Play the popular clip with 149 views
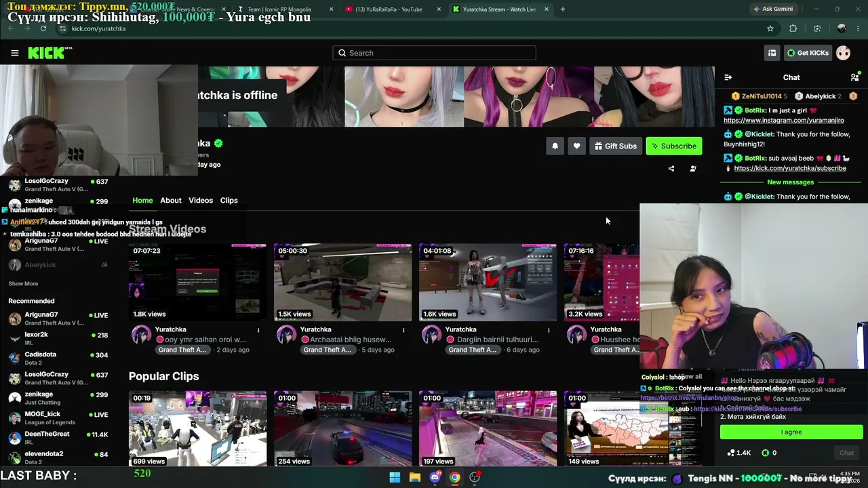This screenshot has width=868, height=488. coord(633,428)
